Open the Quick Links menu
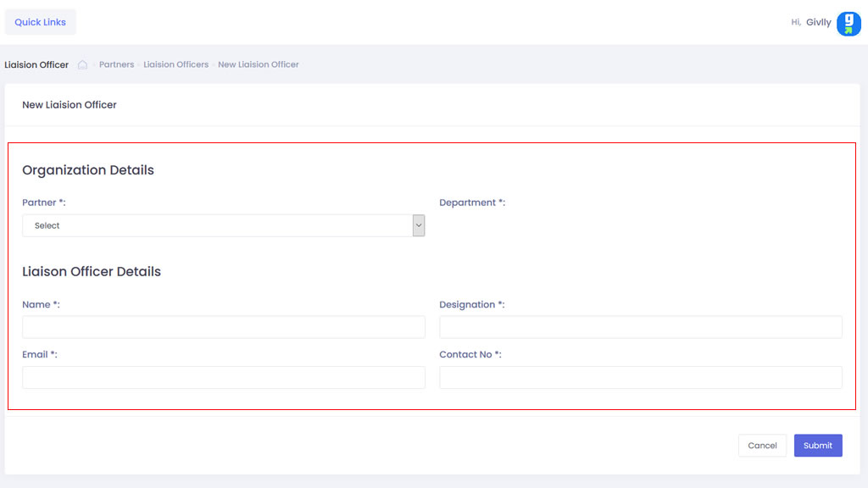 click(40, 22)
